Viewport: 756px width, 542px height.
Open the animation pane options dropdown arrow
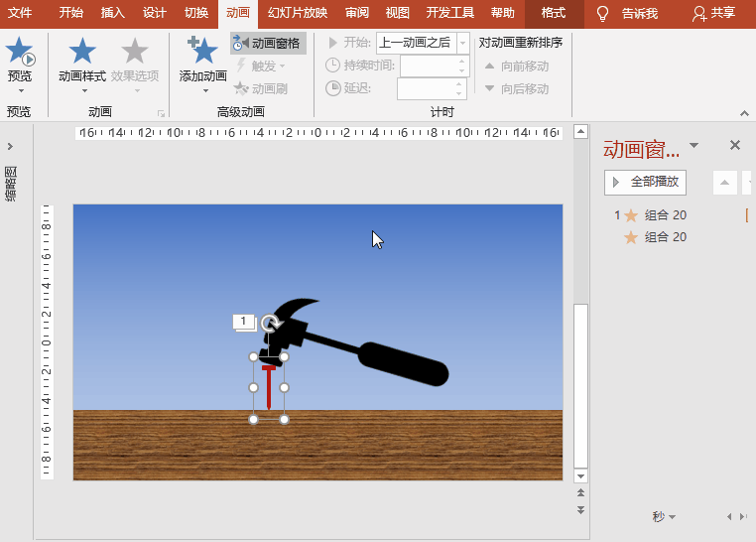[x=693, y=145]
